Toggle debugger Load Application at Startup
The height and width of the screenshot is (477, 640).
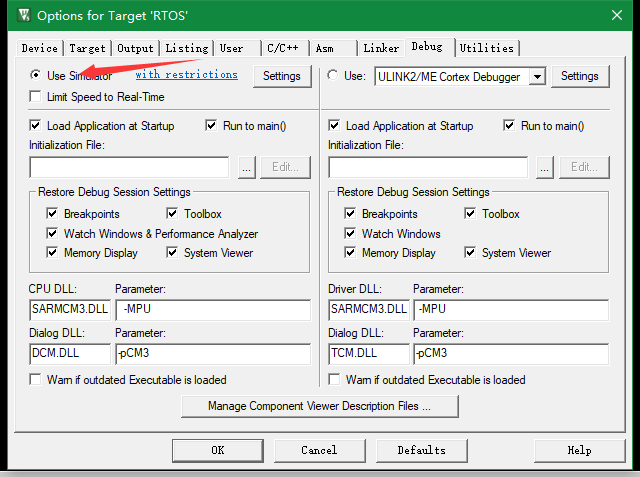(334, 126)
